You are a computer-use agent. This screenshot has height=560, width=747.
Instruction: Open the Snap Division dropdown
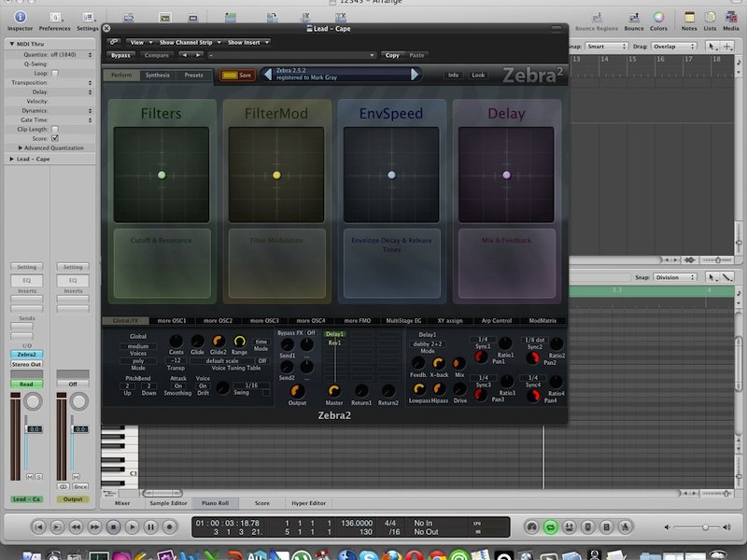click(674, 277)
